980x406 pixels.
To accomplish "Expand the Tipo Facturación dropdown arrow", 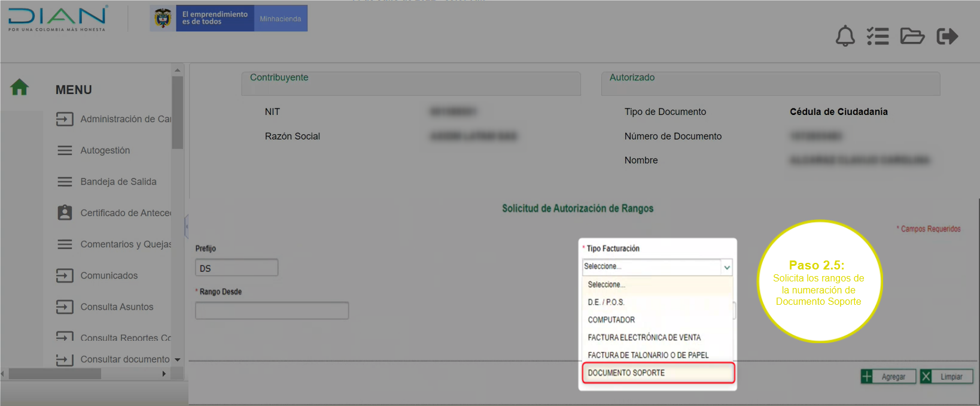I will click(727, 267).
